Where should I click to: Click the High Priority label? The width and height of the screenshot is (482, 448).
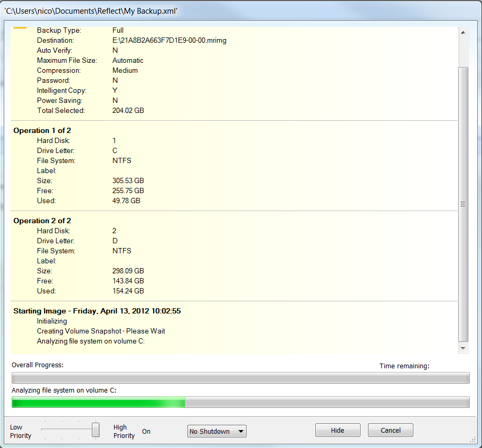124,432
